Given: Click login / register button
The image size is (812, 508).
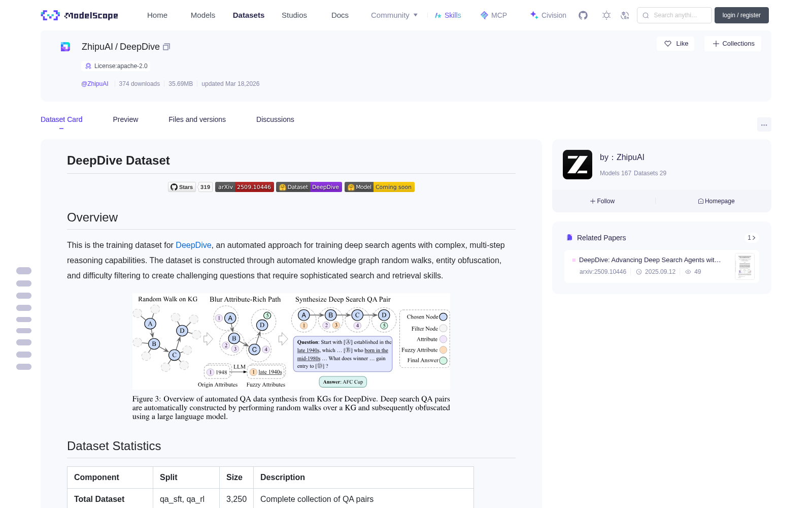Looking at the screenshot, I should point(741,15).
